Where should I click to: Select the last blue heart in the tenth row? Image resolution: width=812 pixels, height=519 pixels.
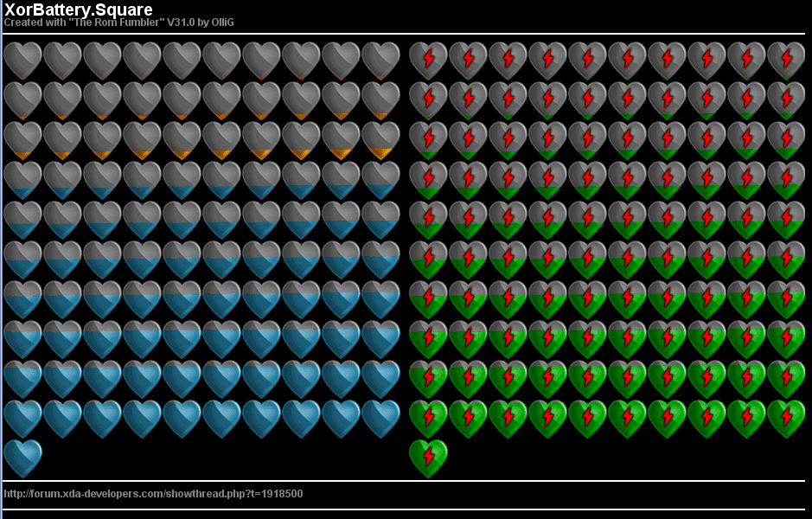coord(381,420)
